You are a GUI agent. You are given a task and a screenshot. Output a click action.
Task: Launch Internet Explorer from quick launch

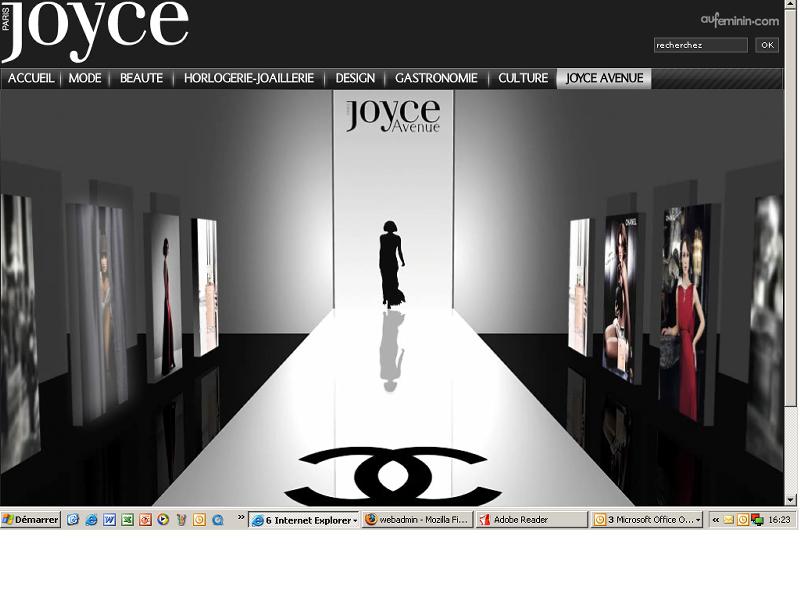coord(91,520)
